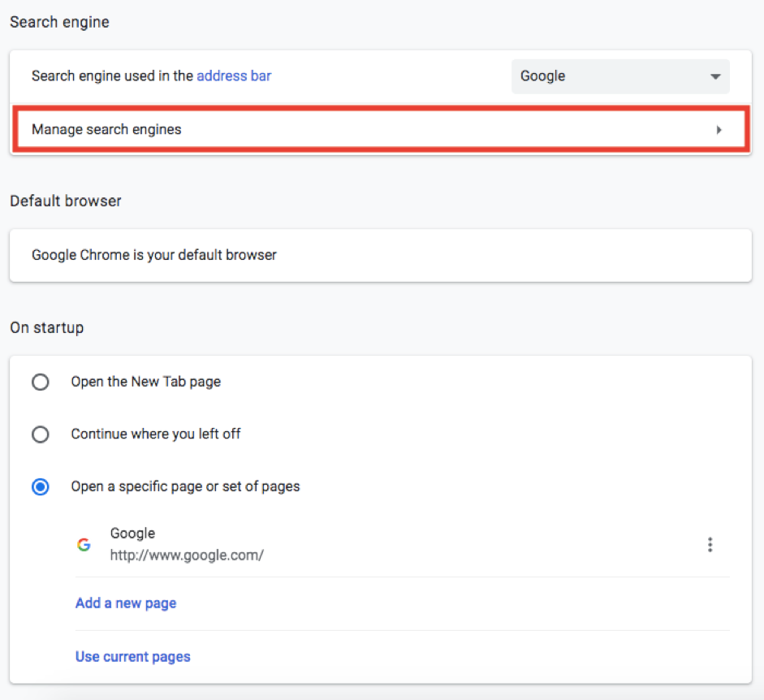Click the 'Default browser' section heading
764x700 pixels.
tap(66, 201)
